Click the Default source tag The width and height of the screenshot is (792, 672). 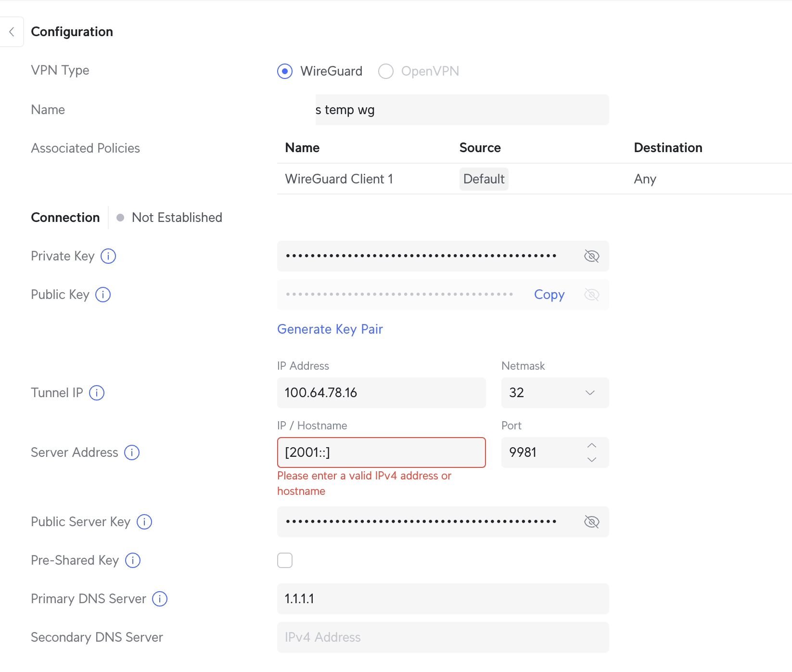pyautogui.click(x=484, y=179)
